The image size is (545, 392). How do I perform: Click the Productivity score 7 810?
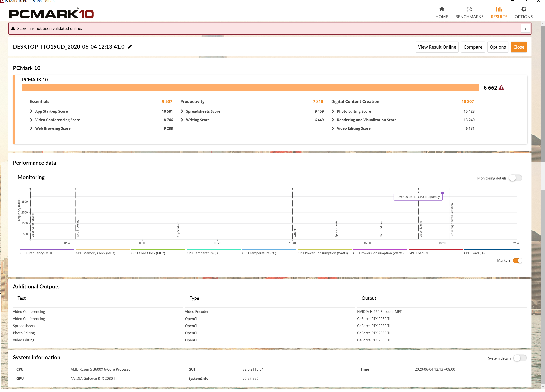point(318,101)
